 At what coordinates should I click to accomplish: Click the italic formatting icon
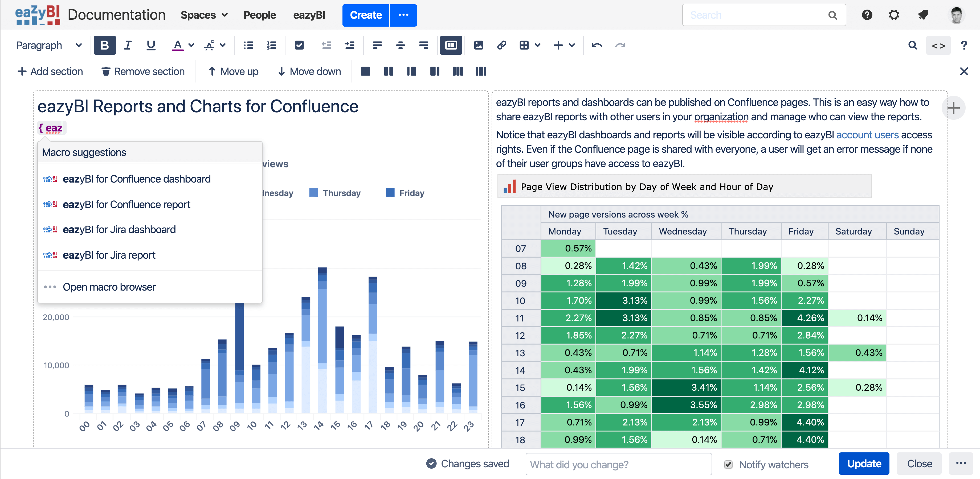coord(128,45)
